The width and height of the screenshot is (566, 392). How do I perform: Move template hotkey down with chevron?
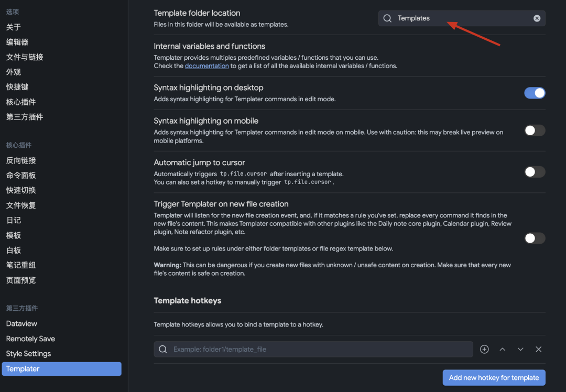point(520,350)
